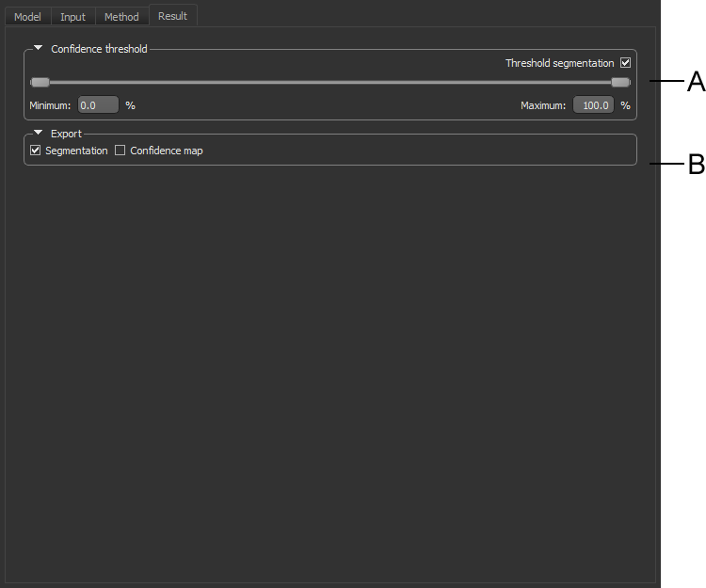Go to the Method tab
Image resolution: width=706 pixels, height=588 pixels.
coord(121,17)
